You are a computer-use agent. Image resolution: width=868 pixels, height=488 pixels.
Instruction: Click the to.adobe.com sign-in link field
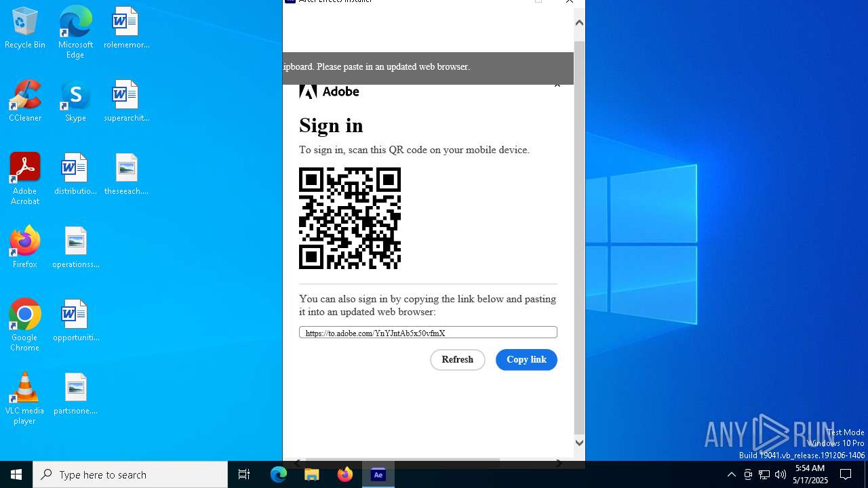[428, 333]
